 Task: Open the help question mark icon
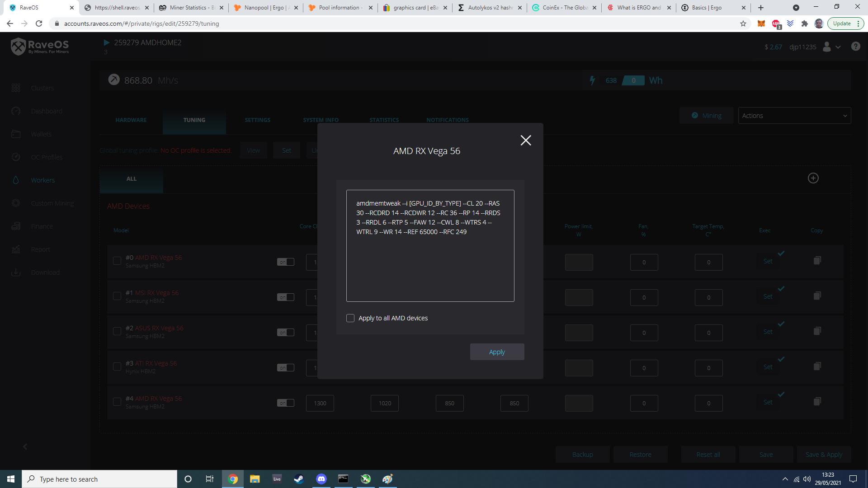855,47
